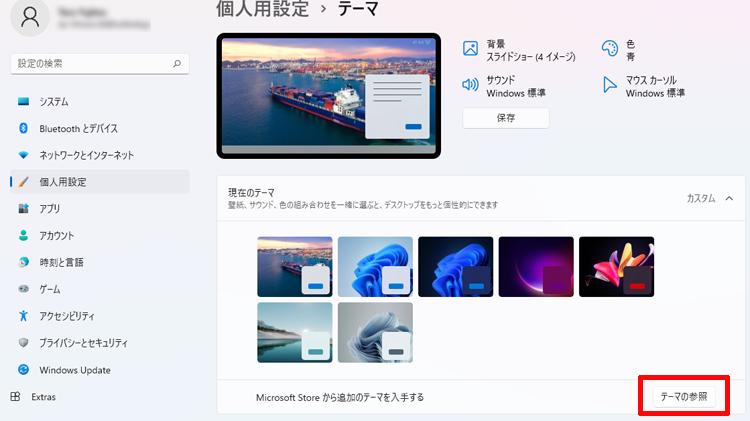Click Microsoft Store から追加のテーマを入手する text
750x421 pixels.
click(x=340, y=398)
